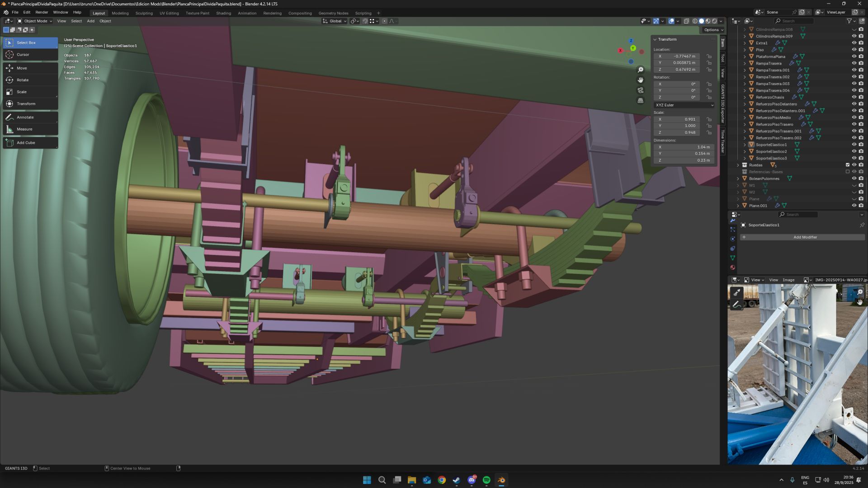Open the Object Mode dropdown
868x488 pixels.
(x=35, y=21)
